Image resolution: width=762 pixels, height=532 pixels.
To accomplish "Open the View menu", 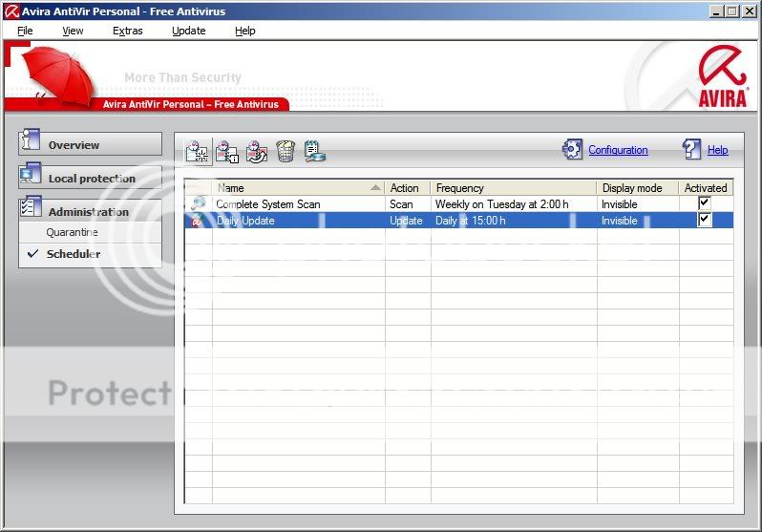I will click(73, 31).
